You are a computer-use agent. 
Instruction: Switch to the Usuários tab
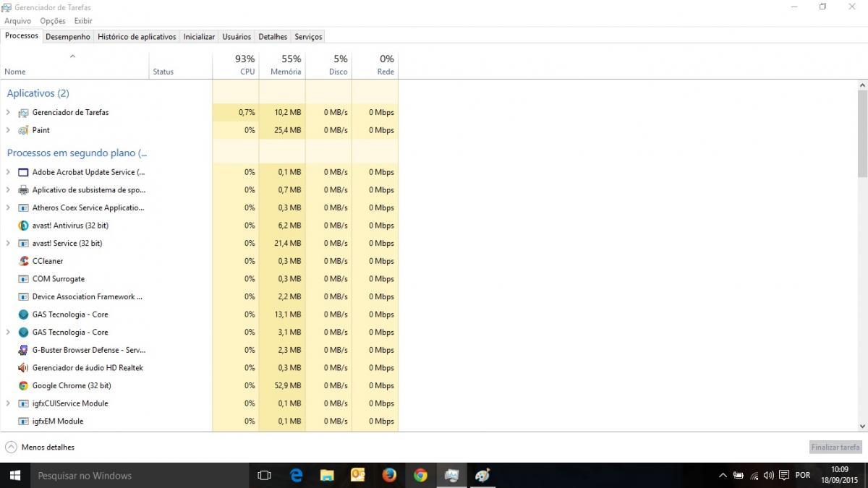pyautogui.click(x=237, y=37)
